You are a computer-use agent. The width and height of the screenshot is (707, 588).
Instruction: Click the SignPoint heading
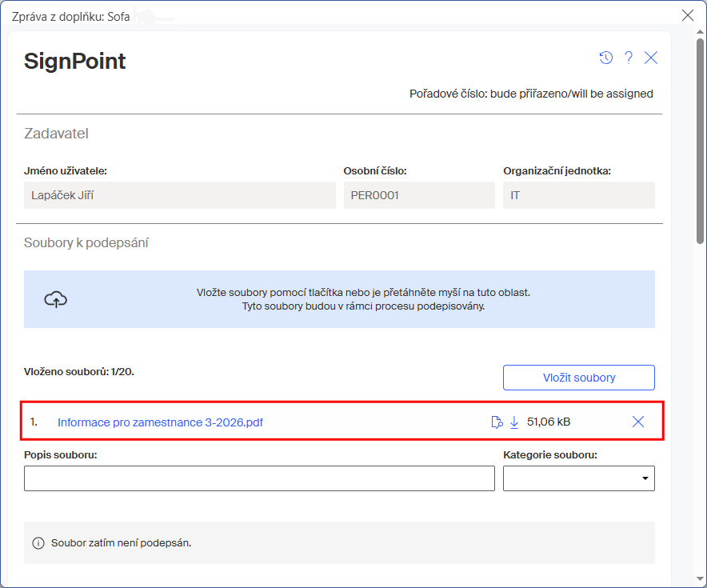click(x=75, y=61)
